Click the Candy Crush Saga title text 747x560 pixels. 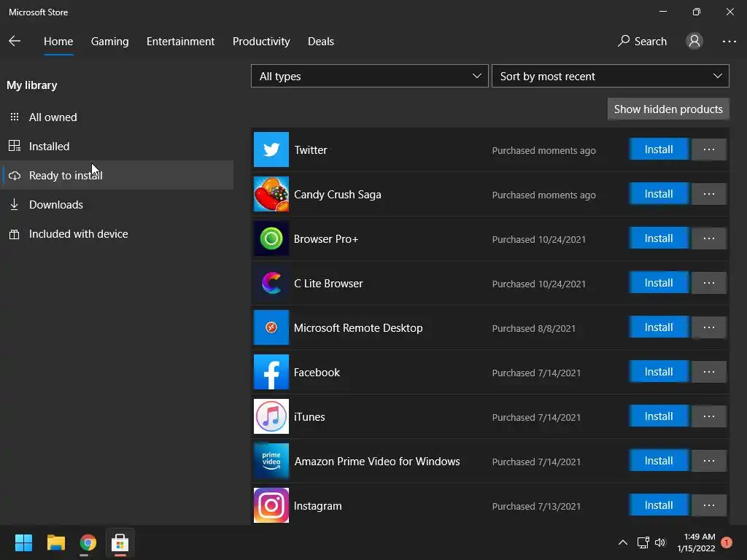[x=337, y=194]
